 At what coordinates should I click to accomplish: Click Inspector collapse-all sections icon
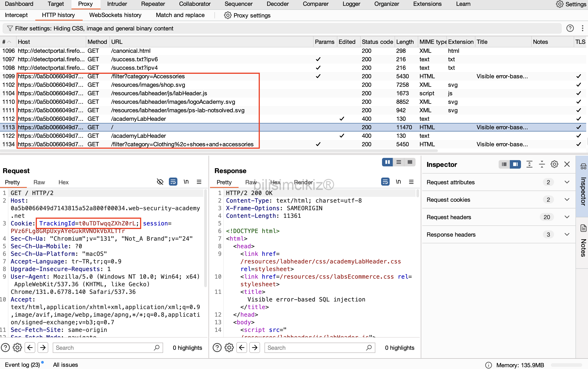pos(542,164)
